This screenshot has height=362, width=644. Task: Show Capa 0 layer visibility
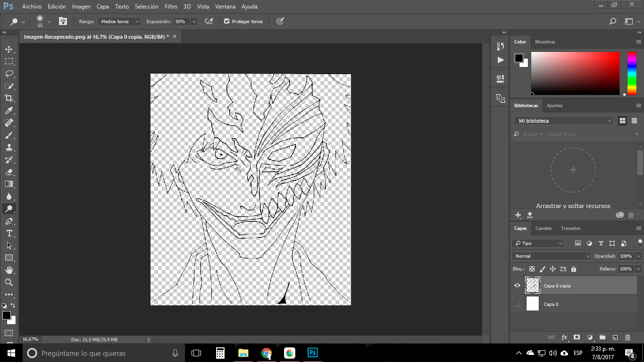[x=517, y=304]
